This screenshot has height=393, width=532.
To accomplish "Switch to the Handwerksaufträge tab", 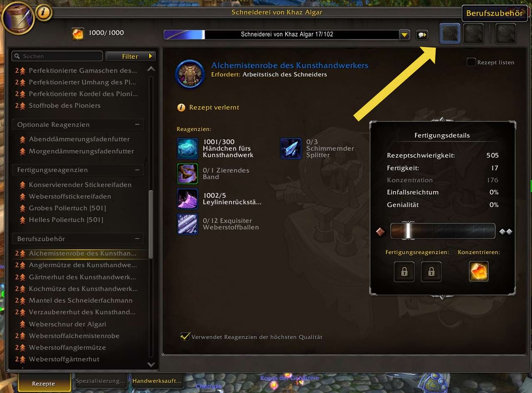I will click(157, 381).
